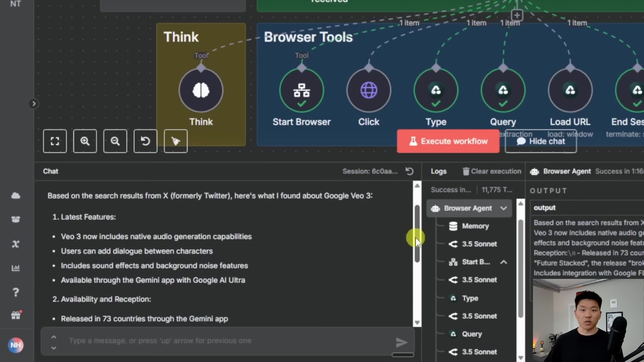This screenshot has width=644, height=362.
Task: Expand the left sidebar with arrow
Action: point(34,103)
